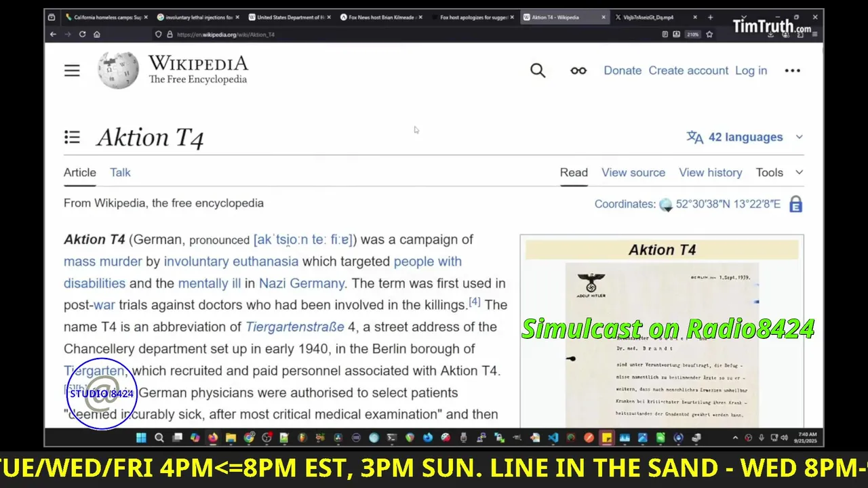Click the Log in link
This screenshot has width=868, height=488.
tap(751, 70)
